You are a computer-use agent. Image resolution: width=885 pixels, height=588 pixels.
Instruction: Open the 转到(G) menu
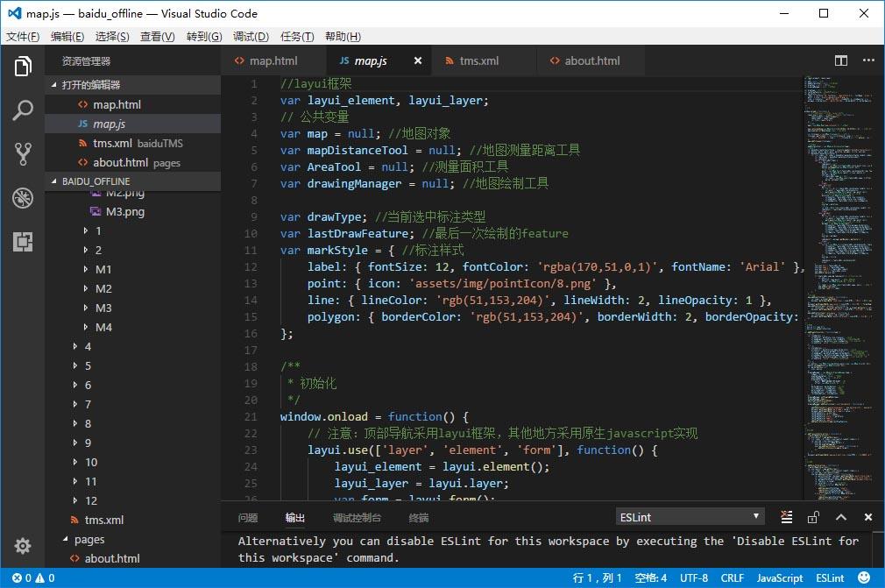(204, 37)
